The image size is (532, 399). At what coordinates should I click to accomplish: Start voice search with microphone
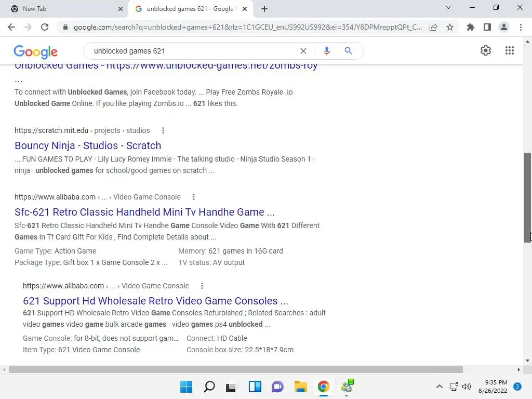coord(326,51)
